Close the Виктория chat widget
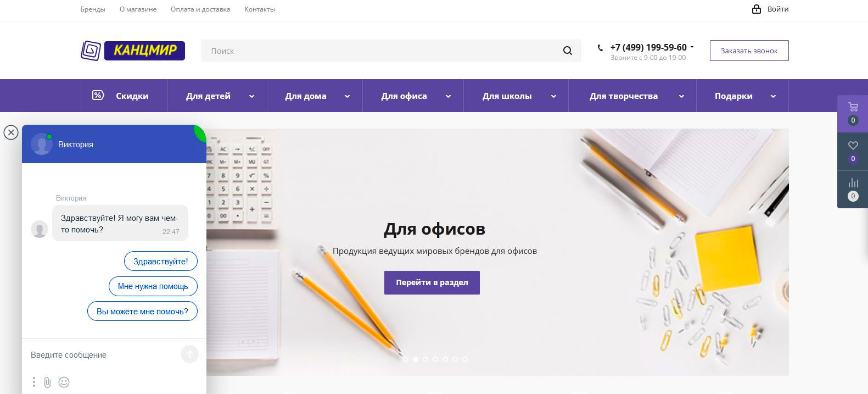The image size is (868, 394). click(10, 132)
